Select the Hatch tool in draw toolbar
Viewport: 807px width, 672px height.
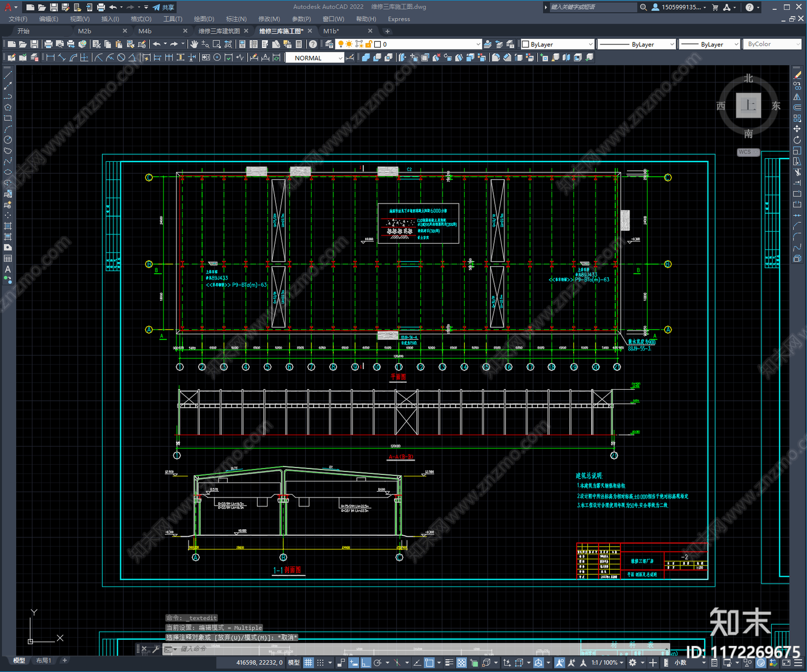pos(8,226)
